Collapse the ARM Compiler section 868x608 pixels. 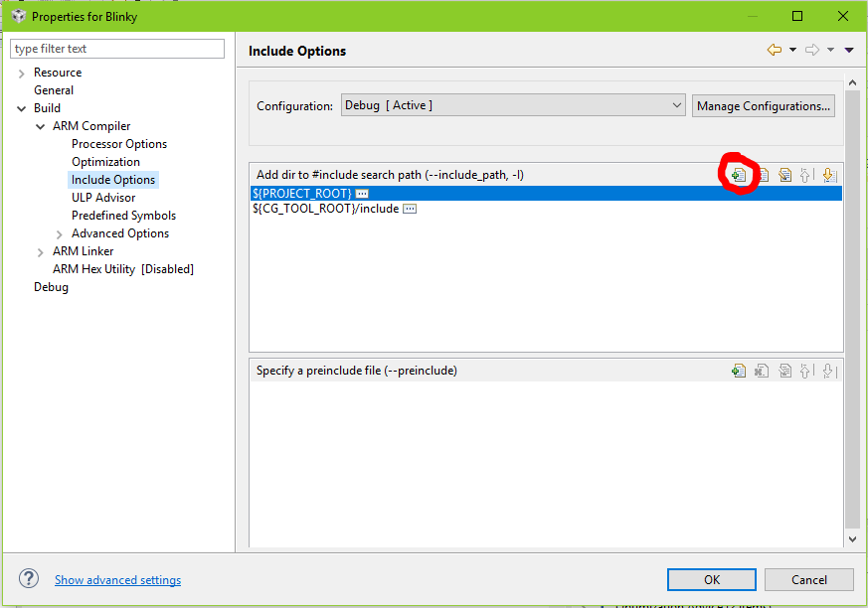tap(40, 125)
